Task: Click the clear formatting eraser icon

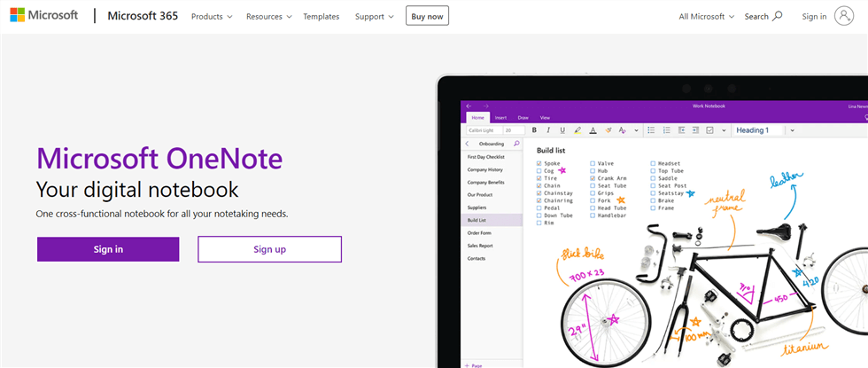Action: coord(608,130)
